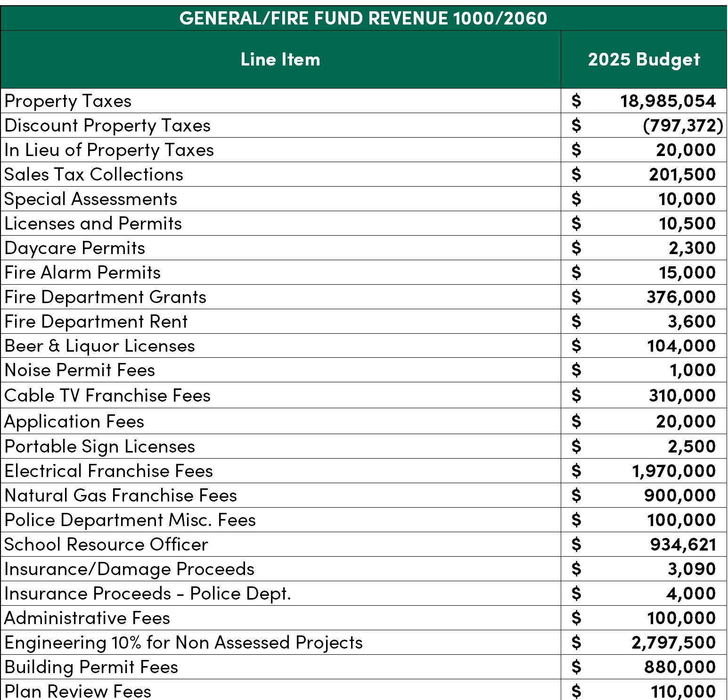728x700 pixels.
Task: Select the 110,000 amount
Action: click(683, 692)
